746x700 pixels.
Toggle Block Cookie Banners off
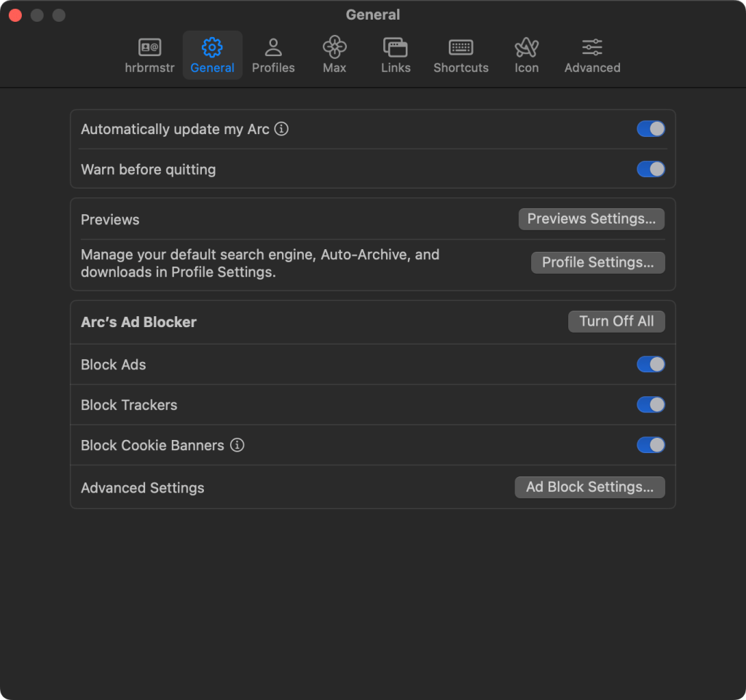pos(651,445)
